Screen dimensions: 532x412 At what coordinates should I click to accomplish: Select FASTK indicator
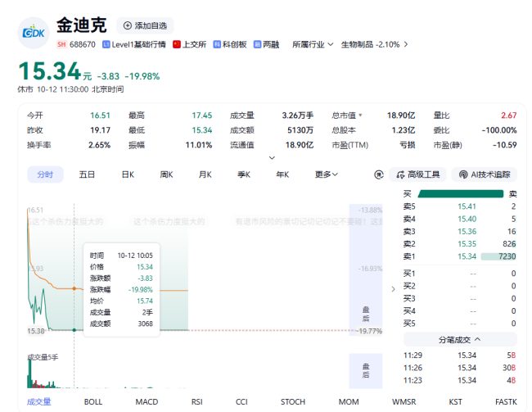(506, 402)
